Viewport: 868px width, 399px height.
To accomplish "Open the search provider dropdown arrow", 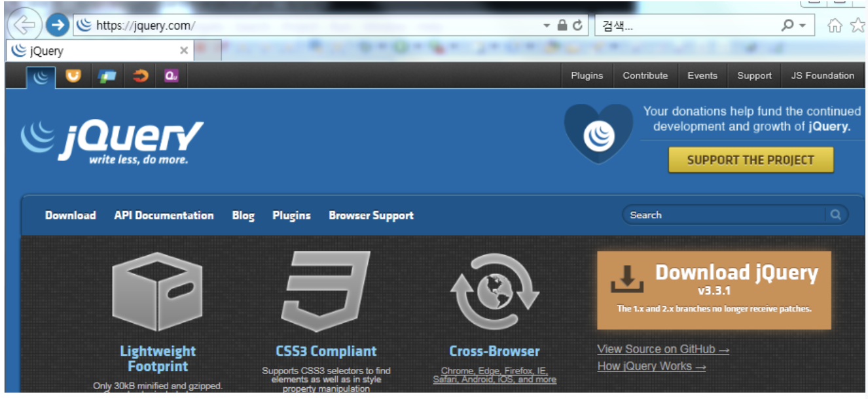I will (803, 26).
